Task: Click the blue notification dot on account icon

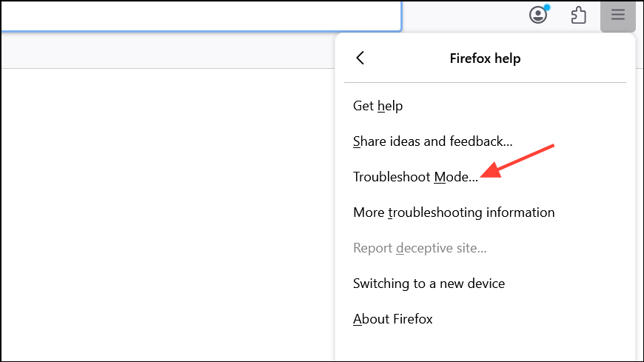Action: (546, 8)
